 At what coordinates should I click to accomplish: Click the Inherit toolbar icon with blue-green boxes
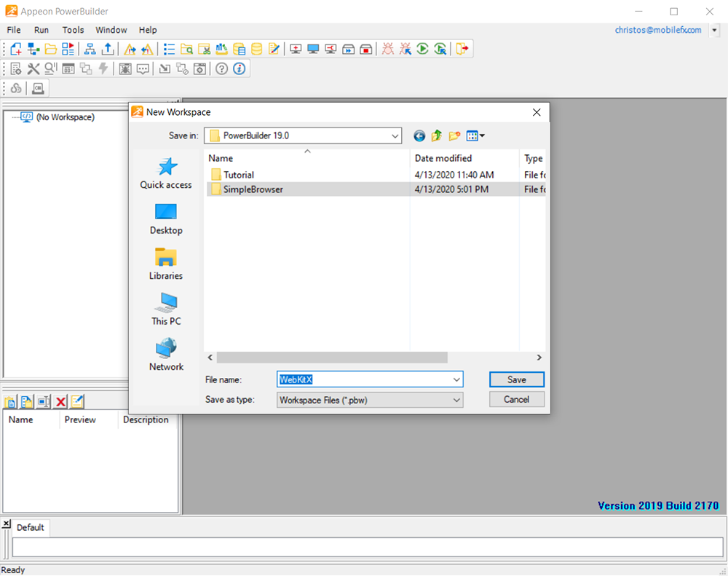33,49
